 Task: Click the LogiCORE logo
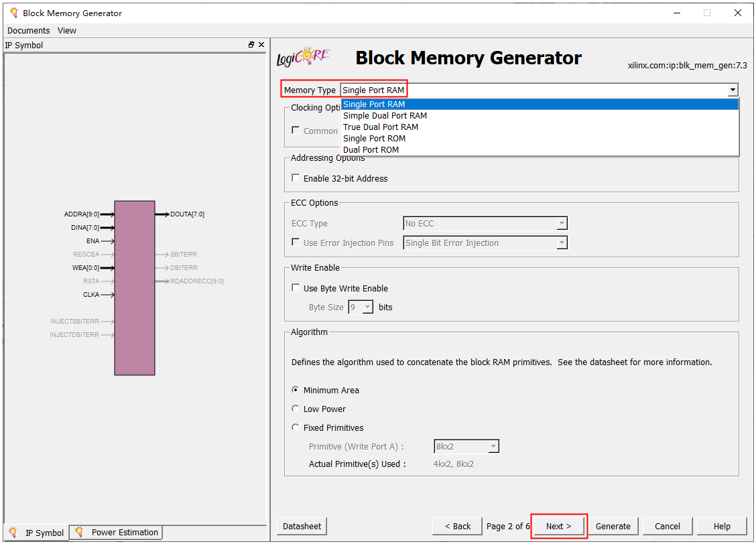(x=304, y=58)
